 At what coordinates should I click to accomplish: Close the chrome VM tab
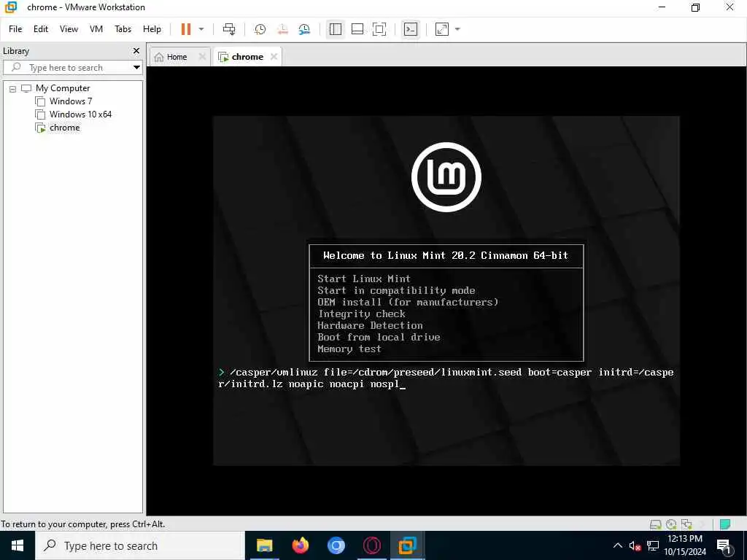click(274, 57)
